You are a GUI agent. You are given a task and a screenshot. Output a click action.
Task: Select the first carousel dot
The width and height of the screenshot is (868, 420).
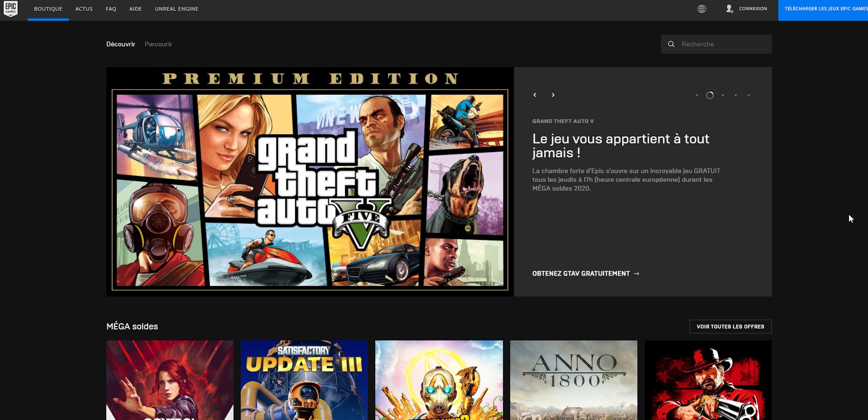(x=697, y=95)
